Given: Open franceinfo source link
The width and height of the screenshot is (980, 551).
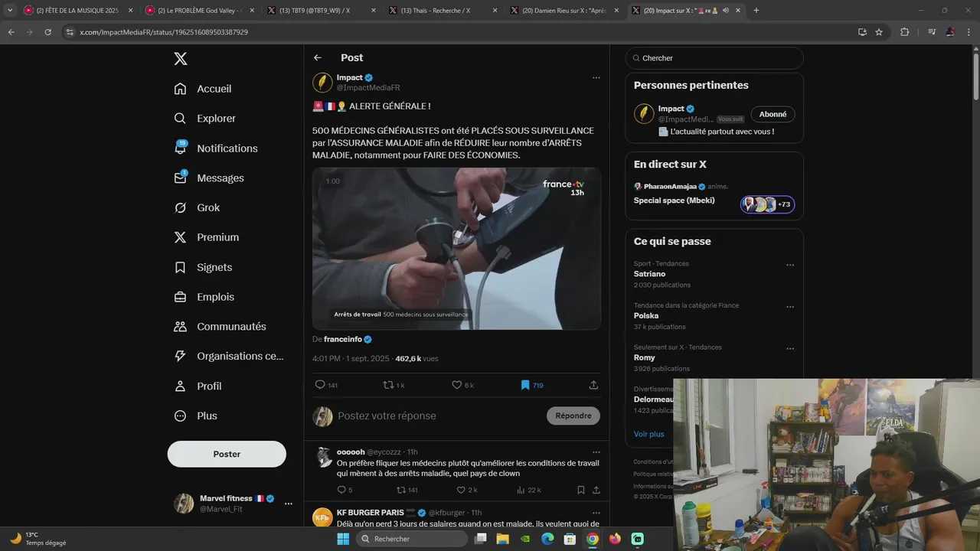Looking at the screenshot, I should 348,339.
